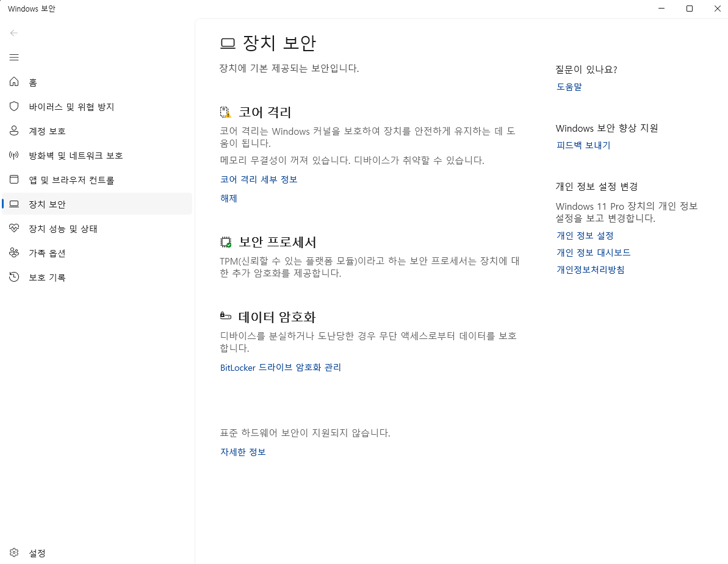Expand the navigation hamburger menu
The height and width of the screenshot is (564, 728).
click(13, 57)
